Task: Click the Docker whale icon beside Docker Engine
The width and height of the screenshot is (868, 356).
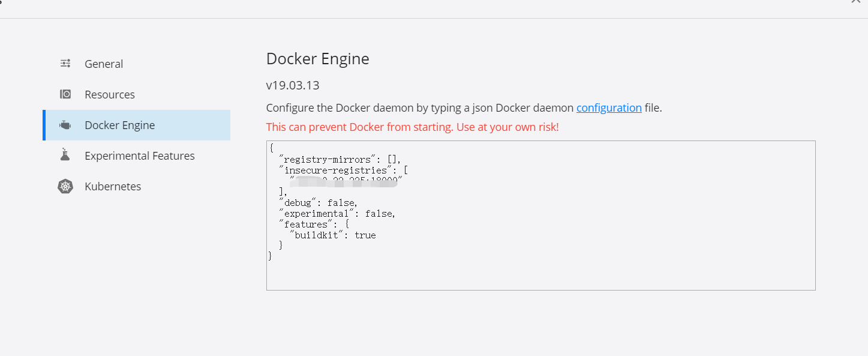Action: pos(65,125)
